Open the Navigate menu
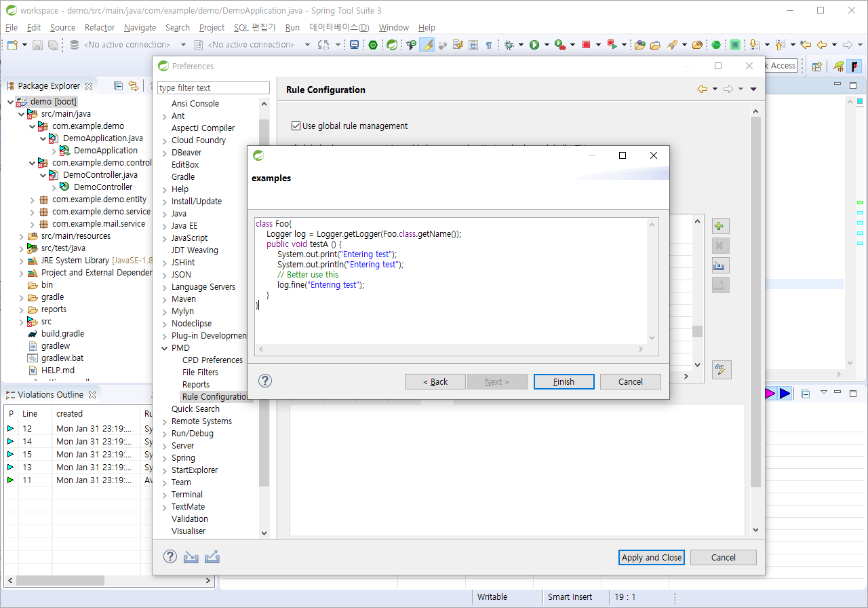The image size is (868, 608). point(140,27)
